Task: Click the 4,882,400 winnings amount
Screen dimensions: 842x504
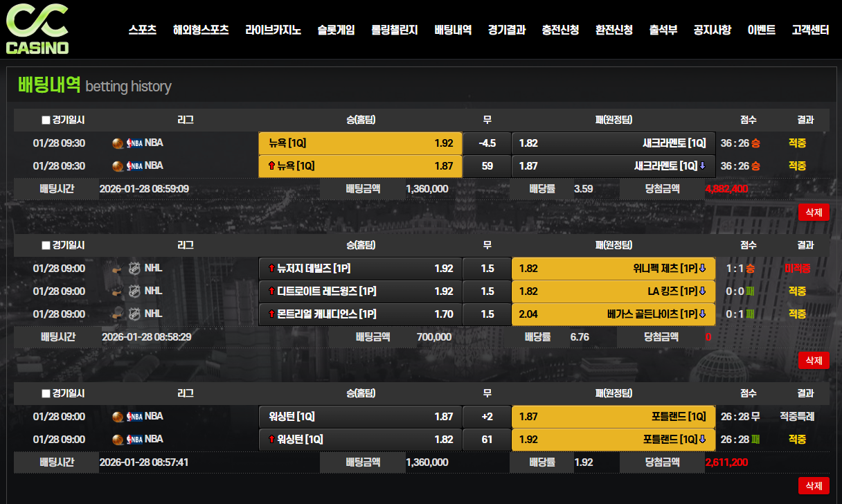Action: click(x=726, y=189)
